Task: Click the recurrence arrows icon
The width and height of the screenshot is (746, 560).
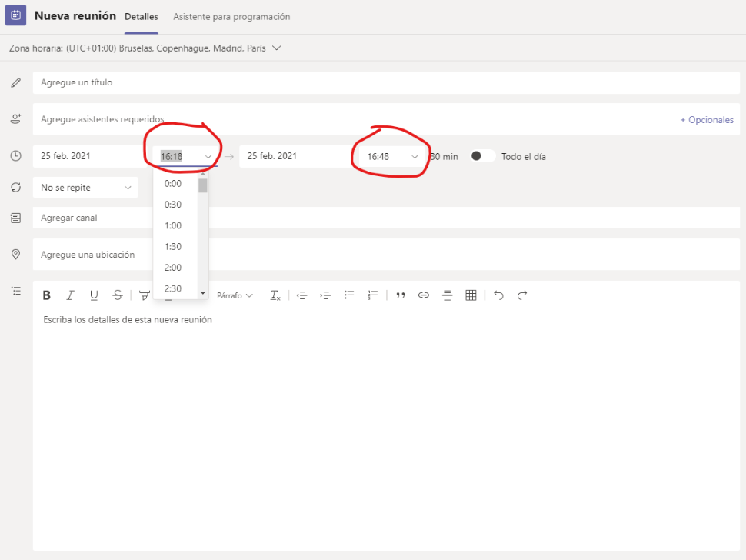Action: (15, 188)
